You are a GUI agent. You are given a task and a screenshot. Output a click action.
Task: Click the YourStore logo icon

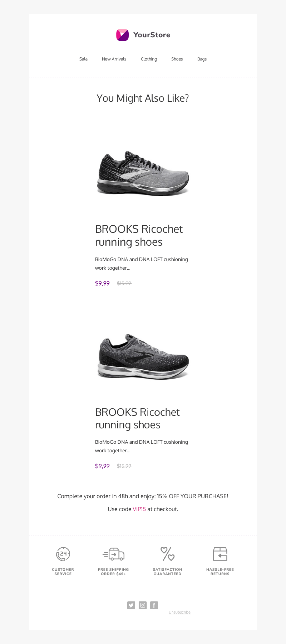pyautogui.click(x=122, y=35)
